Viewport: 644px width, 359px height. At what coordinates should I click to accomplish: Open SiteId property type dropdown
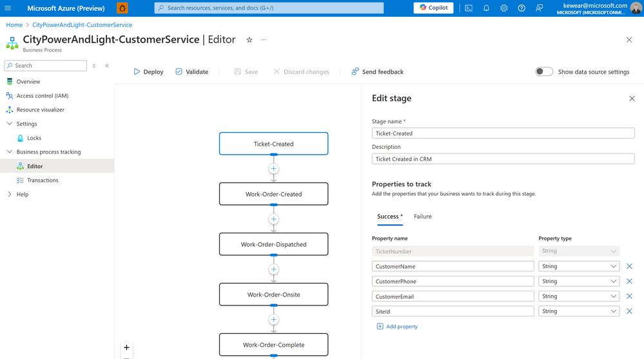point(579,311)
